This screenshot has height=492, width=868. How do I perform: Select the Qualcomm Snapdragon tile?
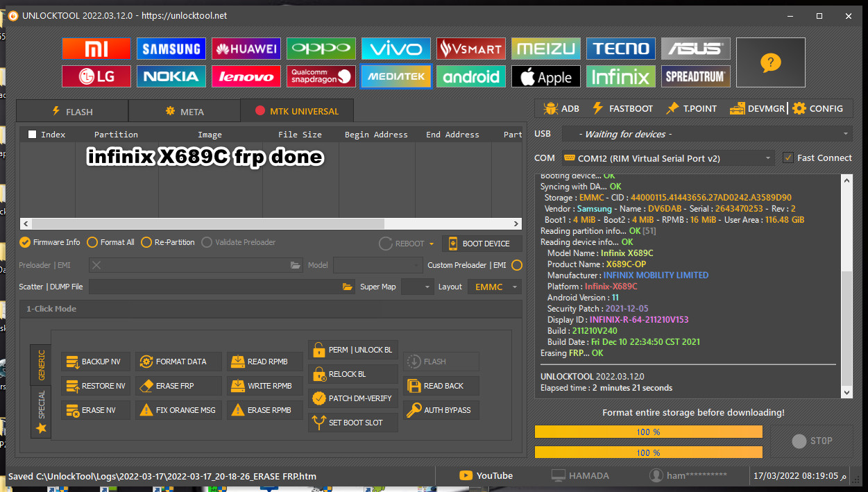click(x=321, y=76)
